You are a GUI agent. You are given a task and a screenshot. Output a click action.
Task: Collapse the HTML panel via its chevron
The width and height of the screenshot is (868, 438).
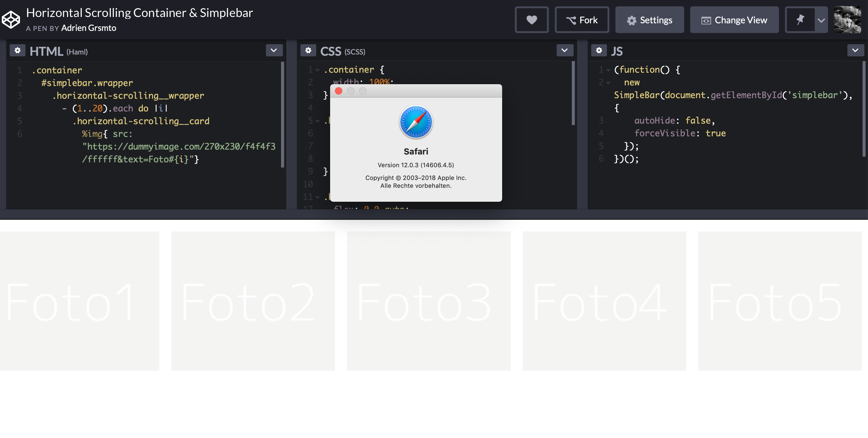pyautogui.click(x=274, y=50)
